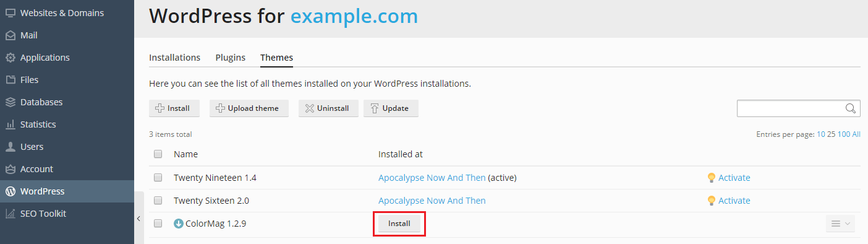Click the ColorMag download arrow icon
Image resolution: width=868 pixels, height=244 pixels.
coord(179,224)
